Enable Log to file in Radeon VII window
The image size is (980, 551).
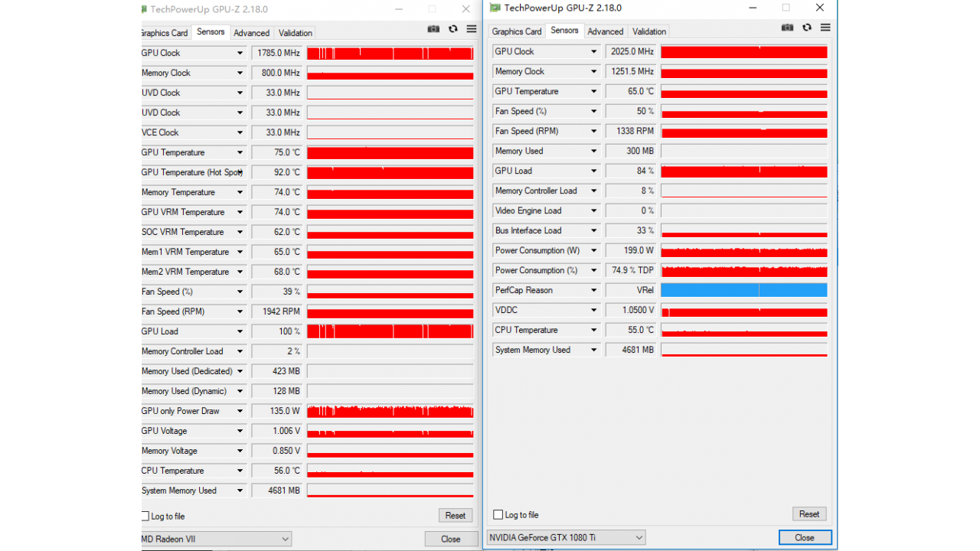145,516
